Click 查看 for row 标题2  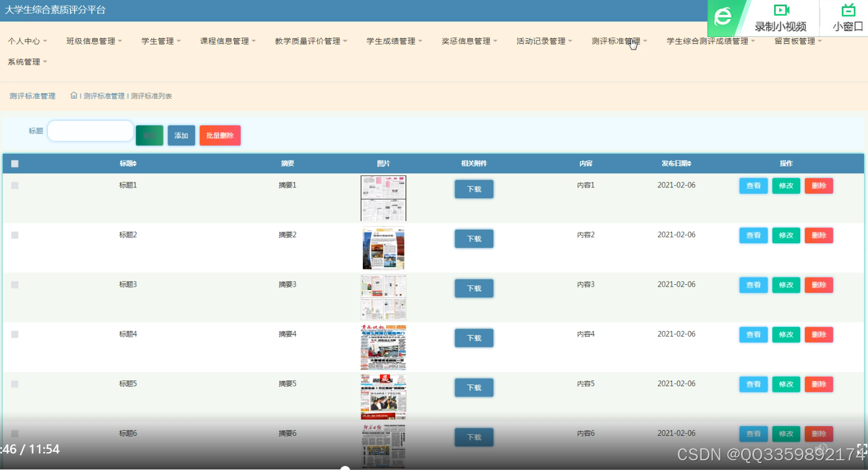click(x=754, y=235)
